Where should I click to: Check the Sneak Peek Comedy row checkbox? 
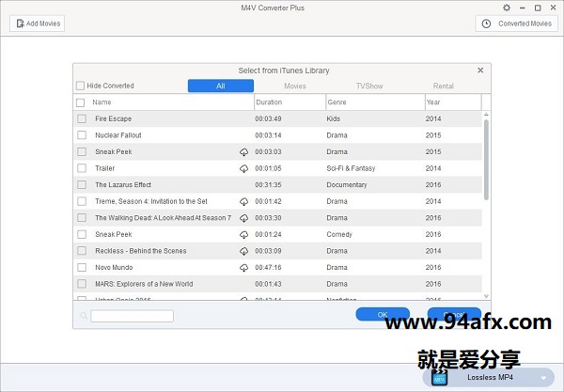[82, 234]
